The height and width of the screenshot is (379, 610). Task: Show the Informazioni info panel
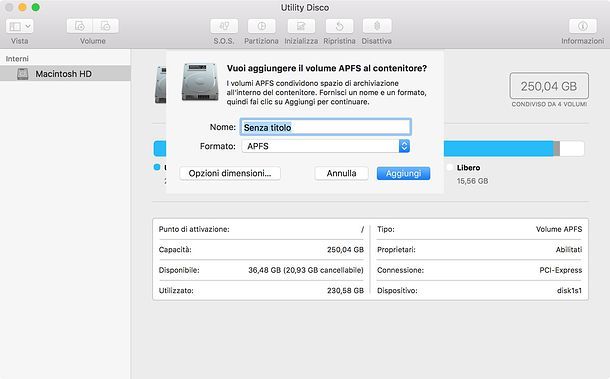tap(582, 26)
